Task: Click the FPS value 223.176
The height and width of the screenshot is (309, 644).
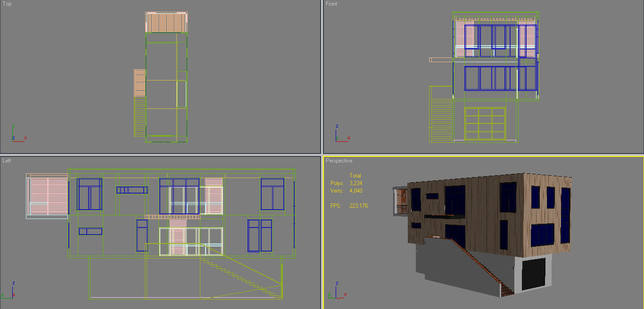Action: pyautogui.click(x=358, y=206)
